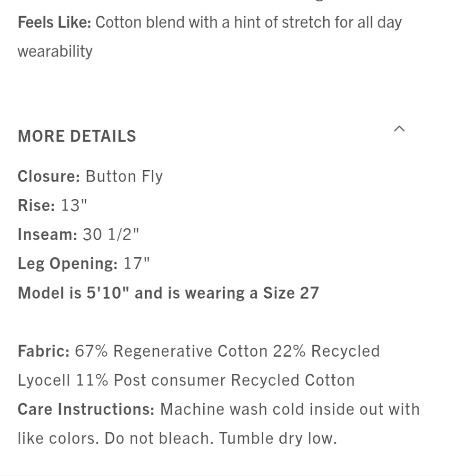Image resolution: width=476 pixels, height=476 pixels.
Task: Collapse the More Details chevron arrow
Action: pos(399,129)
